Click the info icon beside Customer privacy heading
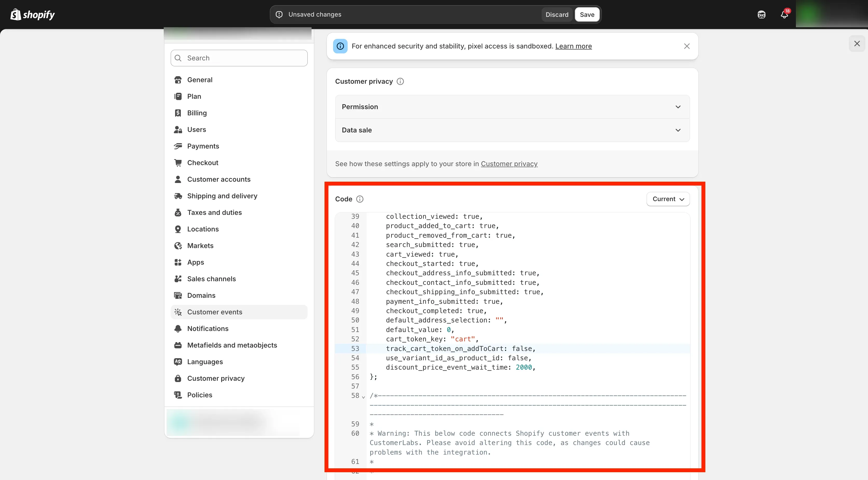Screen dimensions: 868x480 tap(400, 81)
